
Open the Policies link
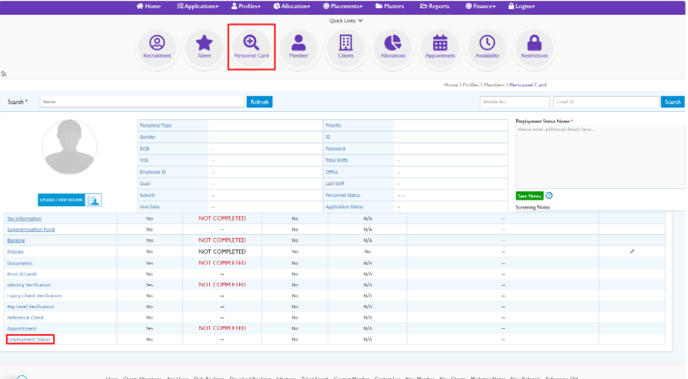(15, 252)
